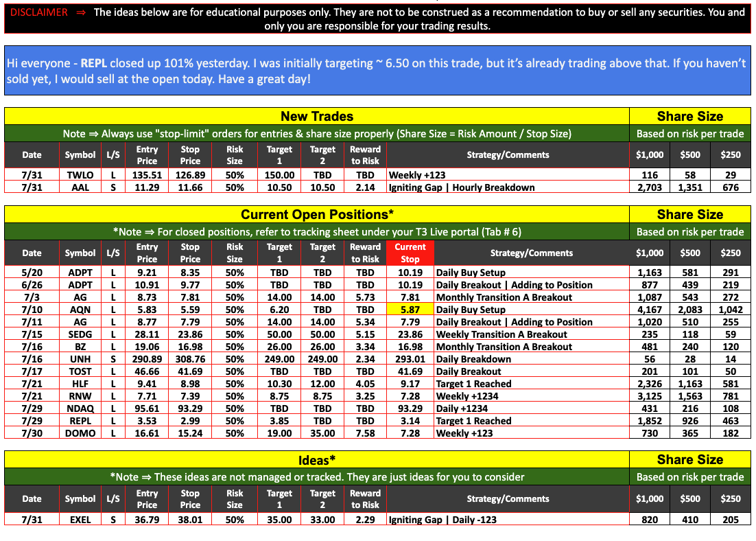Click the TOST symbol cell
Viewport: 756px width, 541px height.
click(x=80, y=371)
